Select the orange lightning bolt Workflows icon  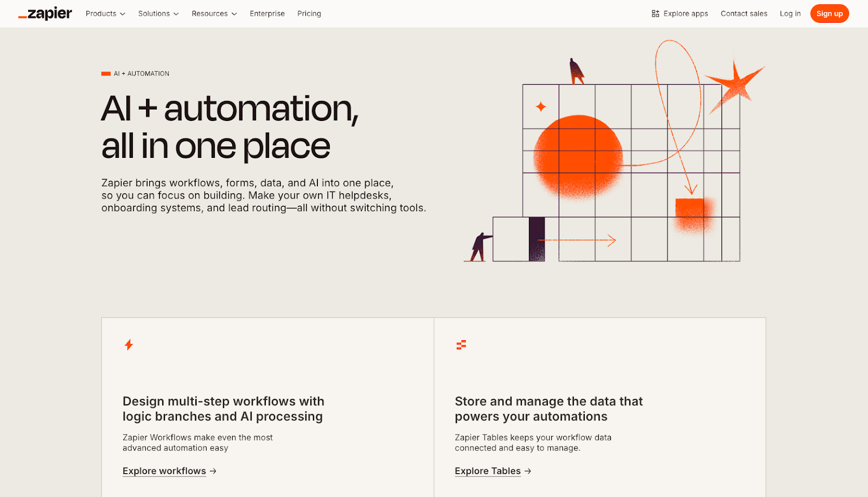click(x=129, y=345)
